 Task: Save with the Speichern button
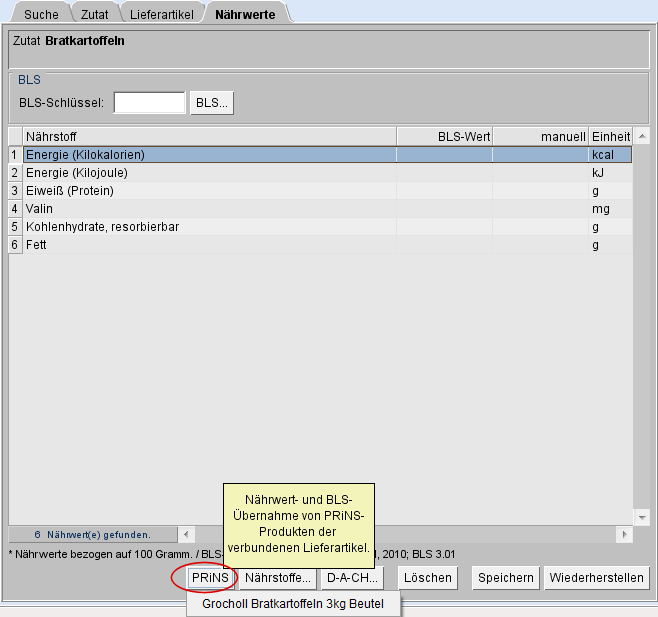pos(505,578)
